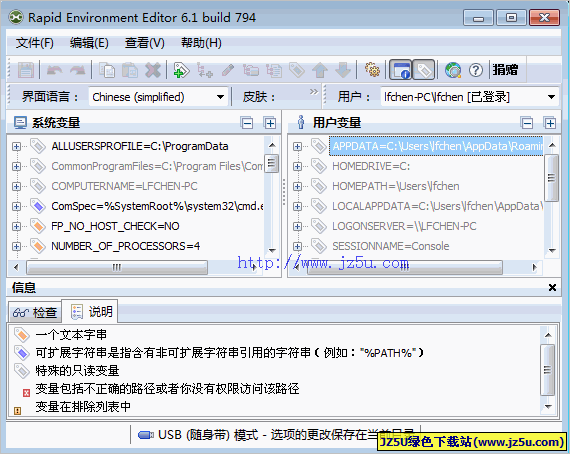The height and width of the screenshot is (454, 570).
Task: Open the 帮助(H) menu
Action: pyautogui.click(x=201, y=43)
